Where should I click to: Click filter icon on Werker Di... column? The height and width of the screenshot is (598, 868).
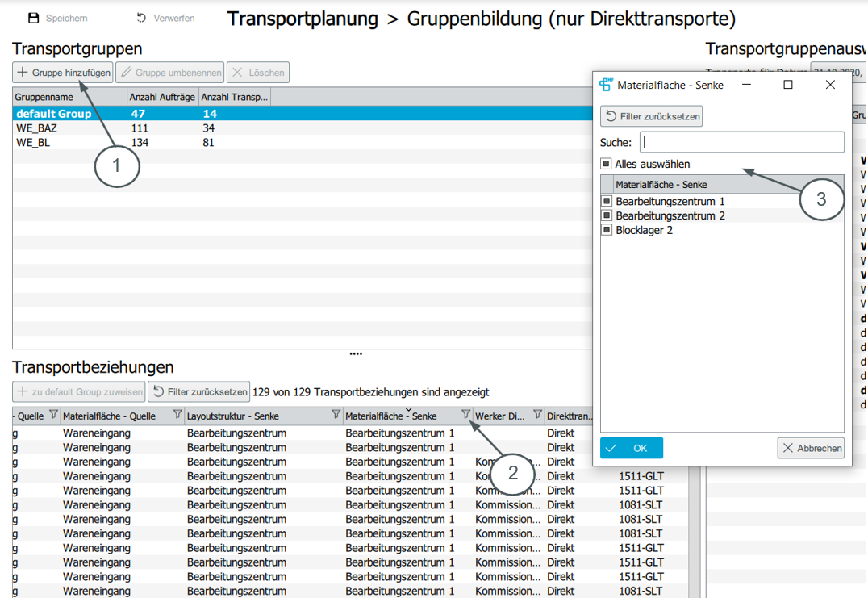[537, 415]
